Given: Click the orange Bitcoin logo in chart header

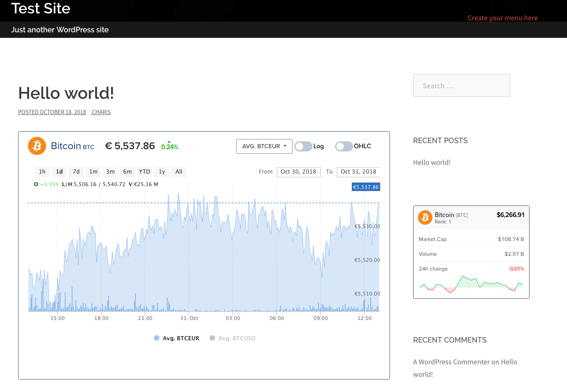Looking at the screenshot, I should tap(37, 146).
